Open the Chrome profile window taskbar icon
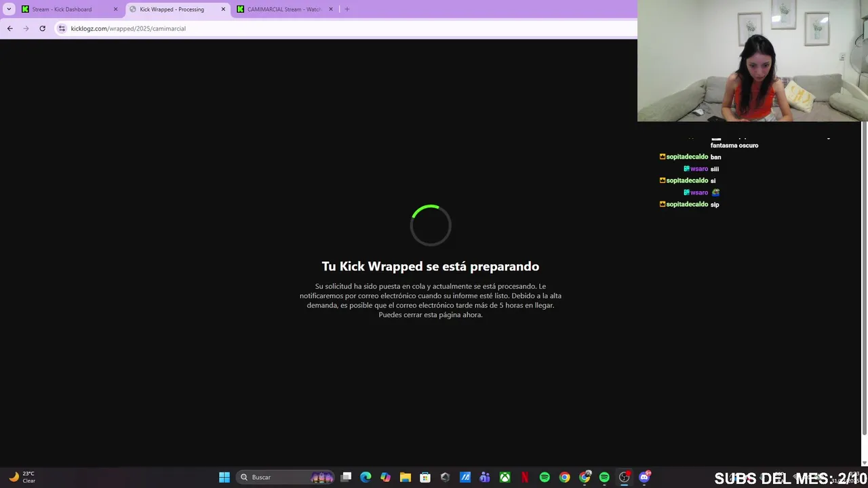Image resolution: width=868 pixels, height=488 pixels. pyautogui.click(x=585, y=477)
